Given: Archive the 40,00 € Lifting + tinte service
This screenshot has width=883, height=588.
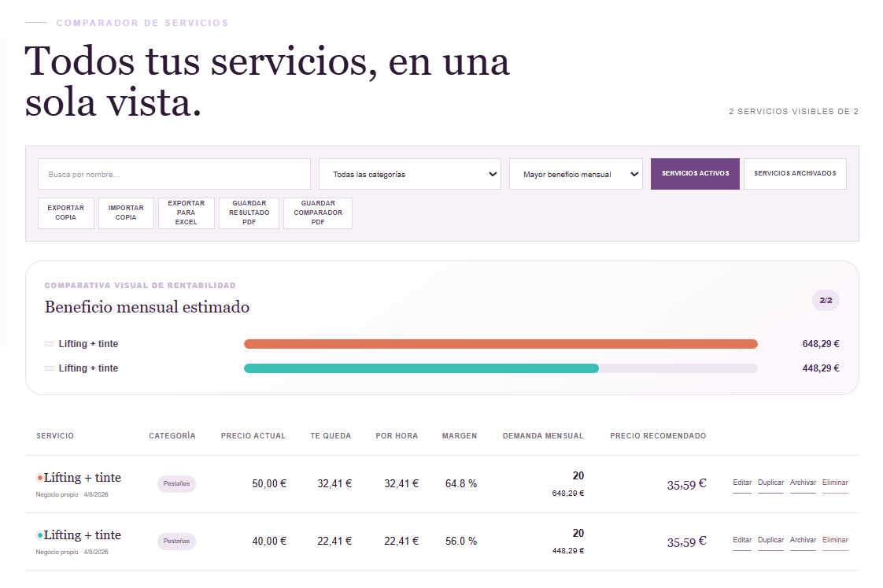Looking at the screenshot, I should coord(803,541).
